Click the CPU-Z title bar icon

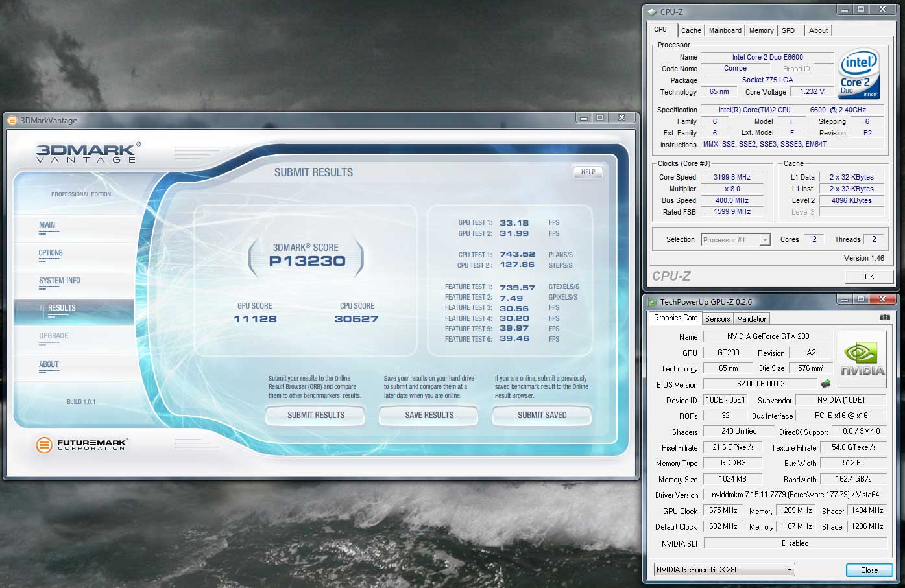click(x=652, y=12)
